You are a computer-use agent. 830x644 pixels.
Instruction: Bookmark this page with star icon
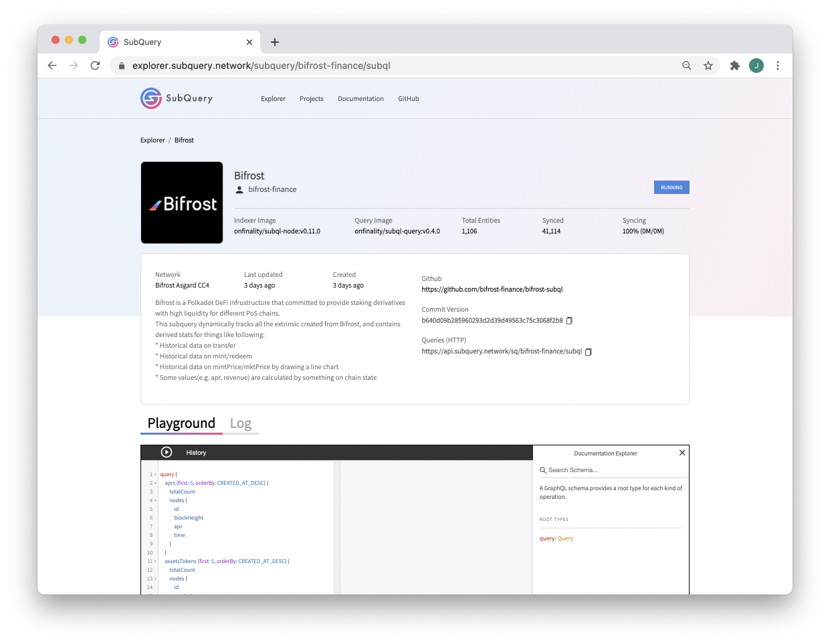coord(708,66)
